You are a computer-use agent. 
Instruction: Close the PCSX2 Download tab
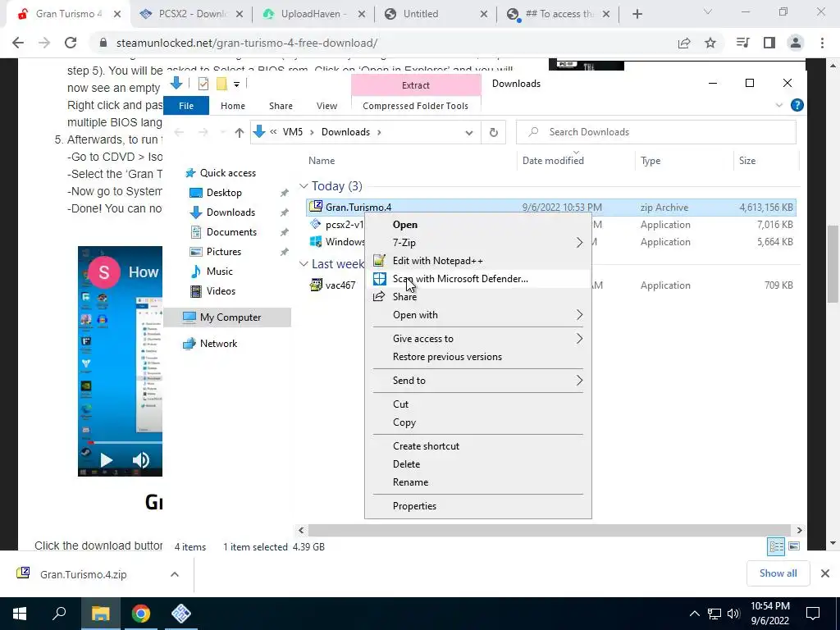[240, 14]
